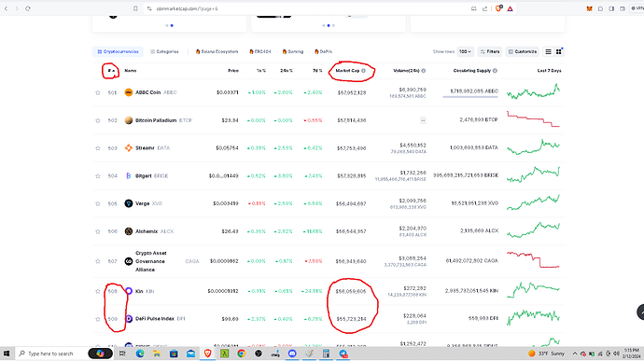This screenshot has width=644, height=361.
Task: Reload the page with browser refresh icon
Action: (27, 8)
